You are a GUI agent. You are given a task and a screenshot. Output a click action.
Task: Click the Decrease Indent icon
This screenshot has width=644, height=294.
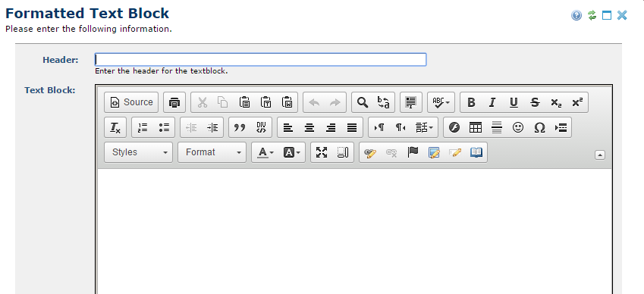pyautogui.click(x=191, y=127)
